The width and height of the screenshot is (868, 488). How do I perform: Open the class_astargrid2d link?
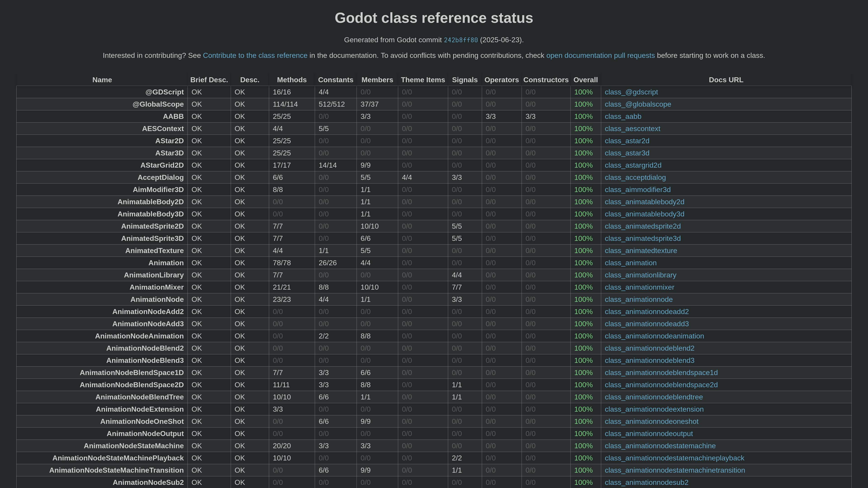[632, 165]
